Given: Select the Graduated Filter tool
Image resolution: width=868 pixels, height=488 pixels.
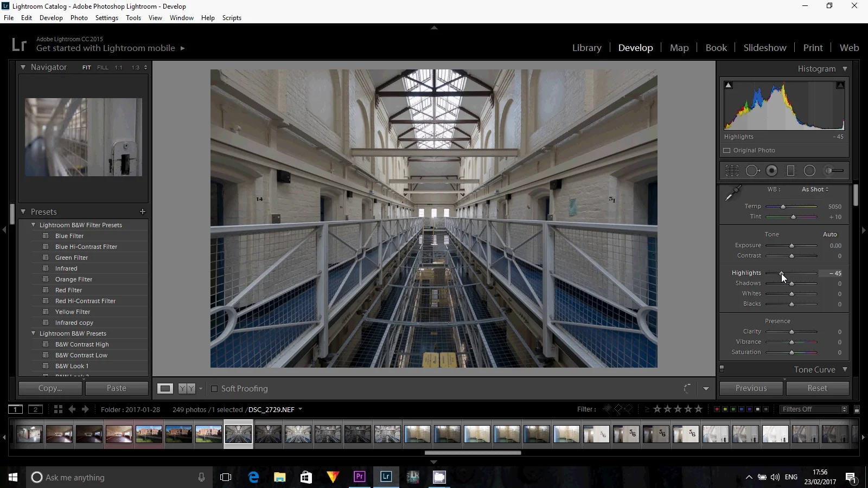Looking at the screenshot, I should point(790,171).
